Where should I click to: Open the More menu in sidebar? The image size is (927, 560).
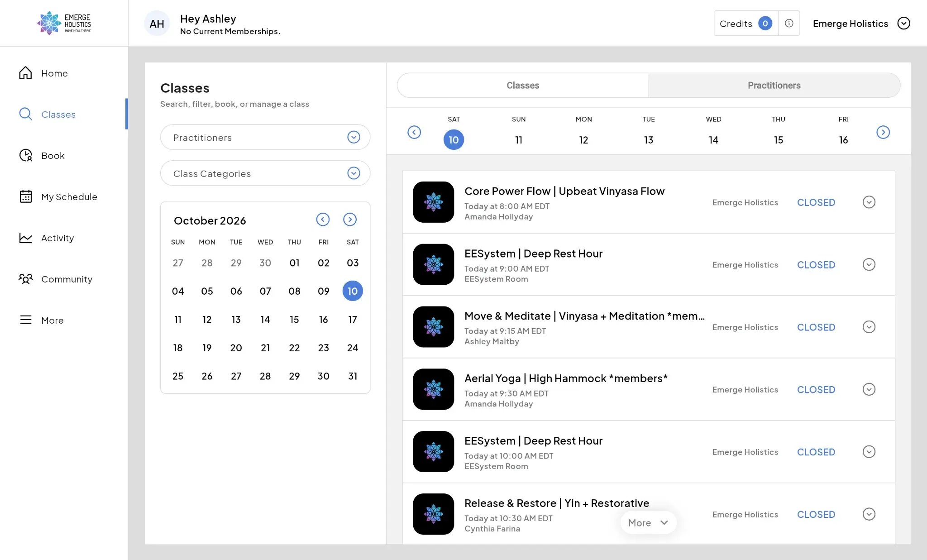[x=41, y=320]
